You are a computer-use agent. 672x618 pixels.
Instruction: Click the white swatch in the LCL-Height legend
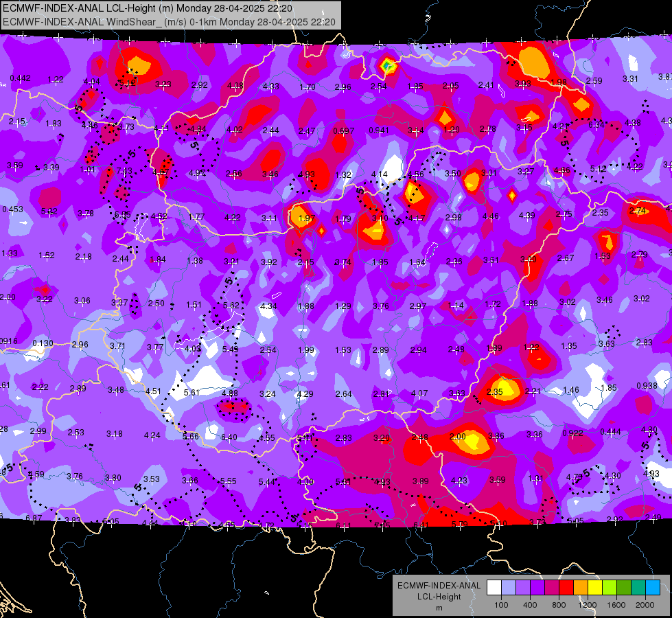tap(494, 587)
